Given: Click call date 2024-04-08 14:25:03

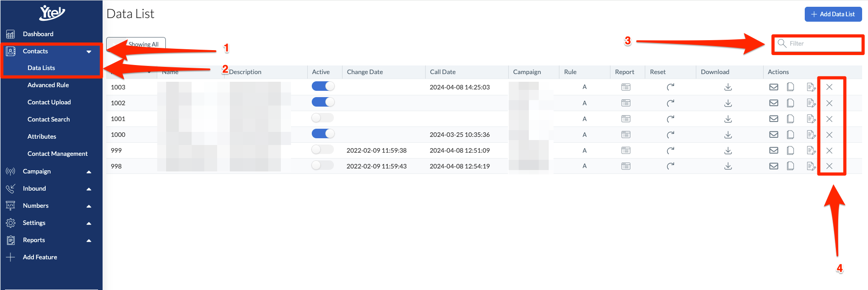Looking at the screenshot, I should [460, 87].
